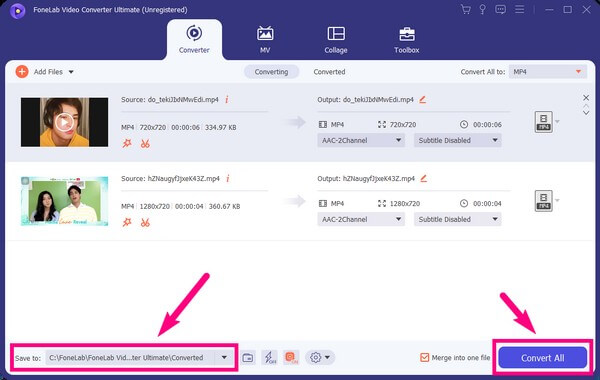Open the hamburger menu
The width and height of the screenshot is (600, 380).
tap(519, 9)
